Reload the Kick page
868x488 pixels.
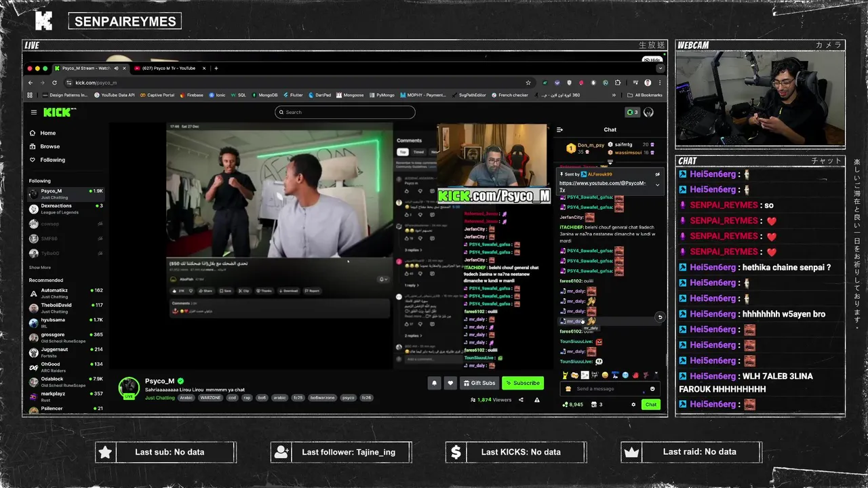(x=54, y=83)
